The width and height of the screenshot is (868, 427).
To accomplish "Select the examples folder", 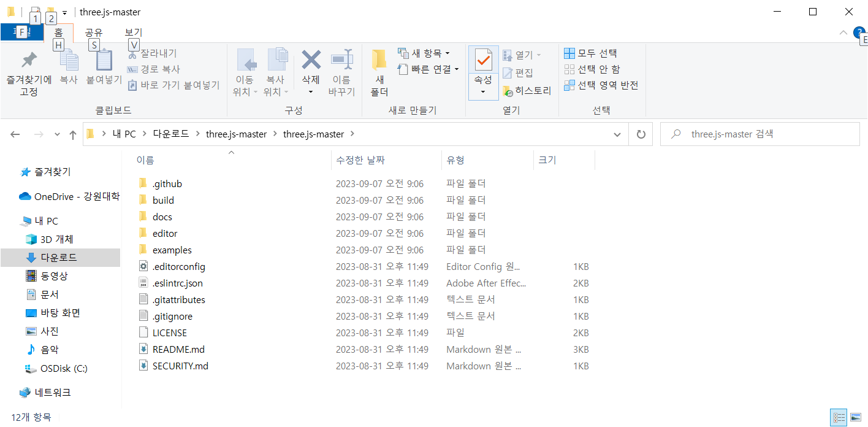I will 172,250.
